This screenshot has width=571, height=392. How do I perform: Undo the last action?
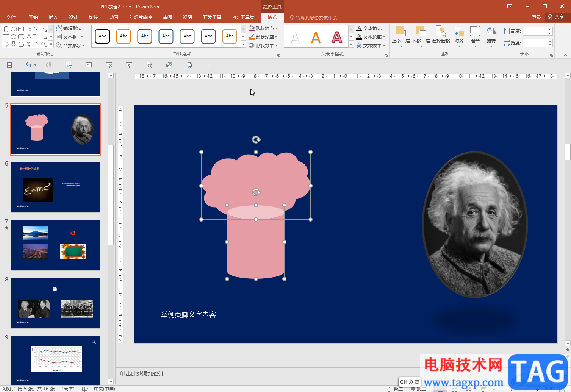28,65
